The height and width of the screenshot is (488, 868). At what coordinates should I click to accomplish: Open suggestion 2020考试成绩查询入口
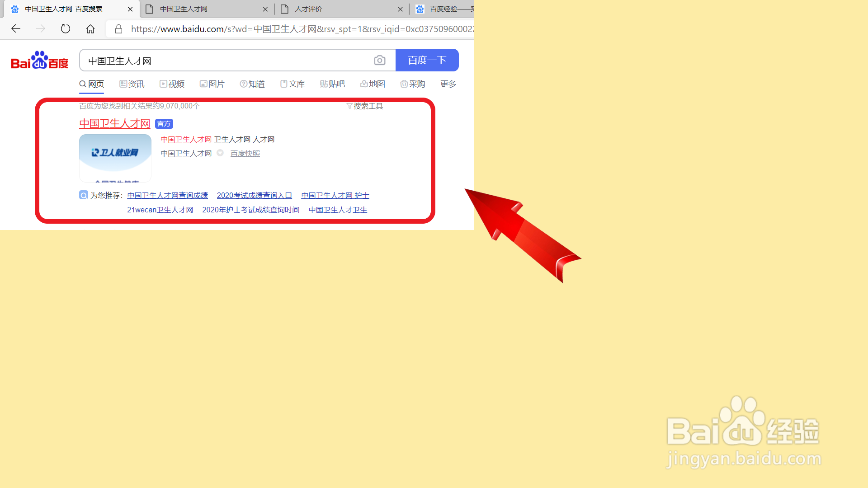tap(255, 196)
